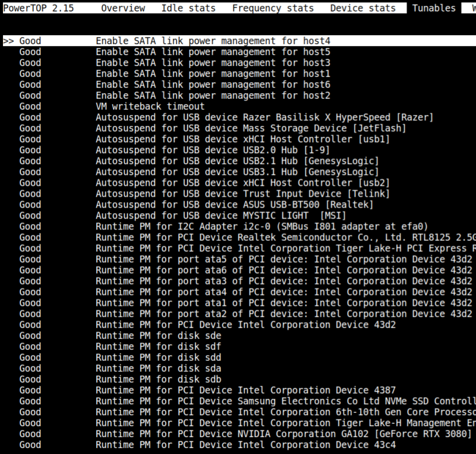The image size is (476, 454).
Task: Select SATA link power management host6 row
Action: [x=175, y=85]
